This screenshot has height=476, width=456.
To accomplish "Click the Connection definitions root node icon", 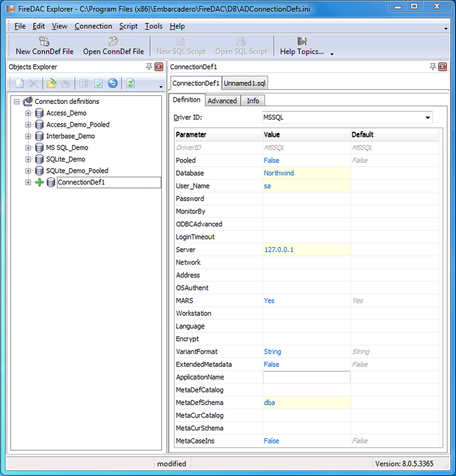I will (x=28, y=101).
